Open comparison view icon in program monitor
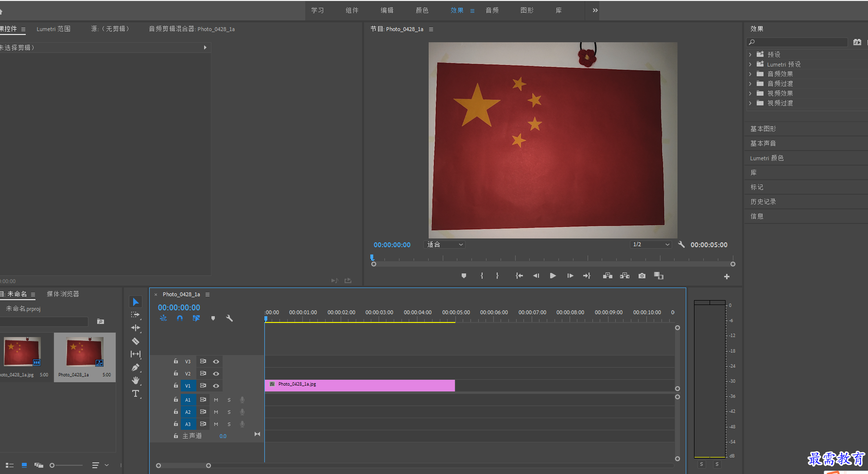 [x=659, y=276]
